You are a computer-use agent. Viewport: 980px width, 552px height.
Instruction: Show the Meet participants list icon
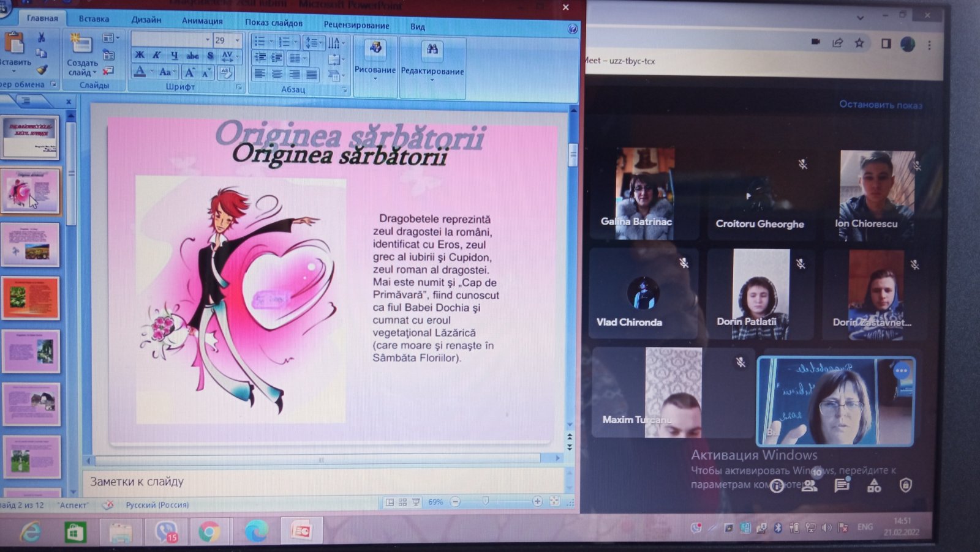click(810, 485)
